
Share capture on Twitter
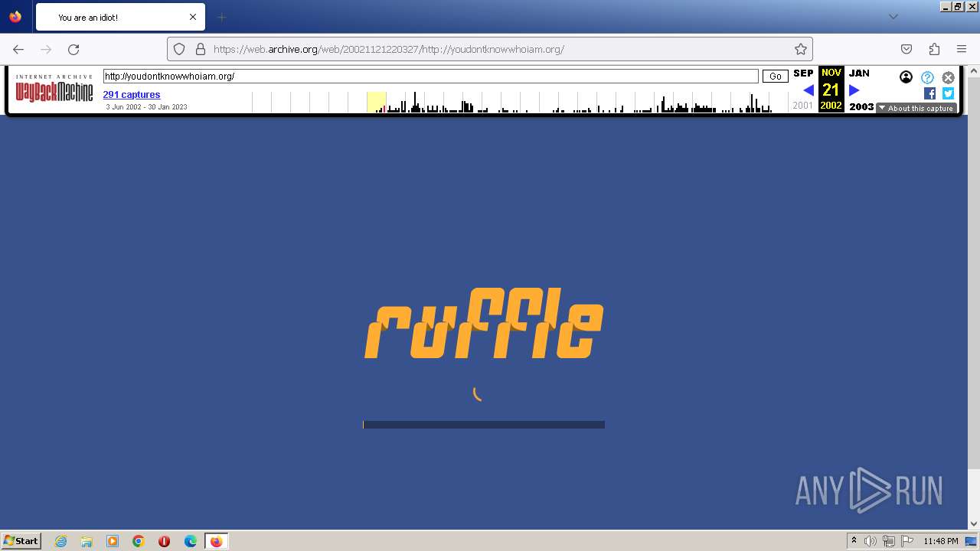tap(948, 93)
